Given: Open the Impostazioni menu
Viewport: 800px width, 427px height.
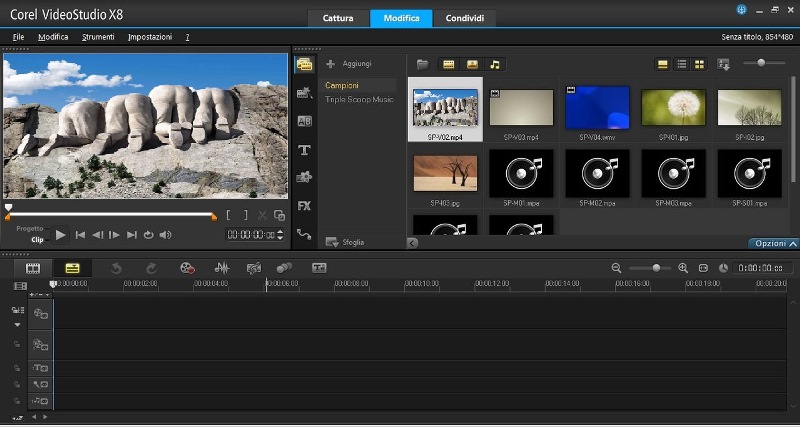Looking at the screenshot, I should (x=150, y=37).
